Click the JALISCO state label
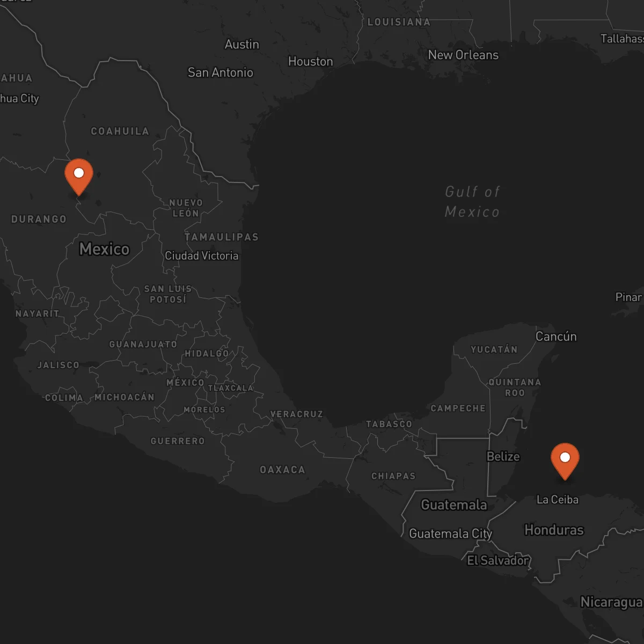Screen dimensions: 644x644 pos(58,365)
